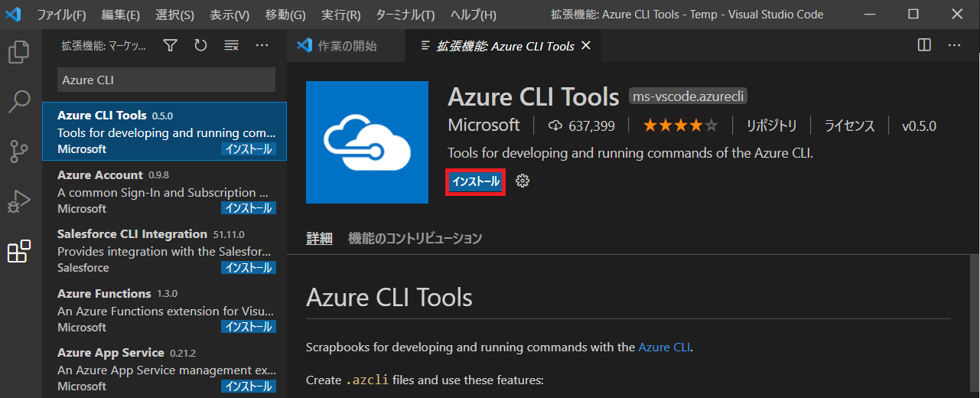Open the ターミナル(T) menu

[405, 15]
